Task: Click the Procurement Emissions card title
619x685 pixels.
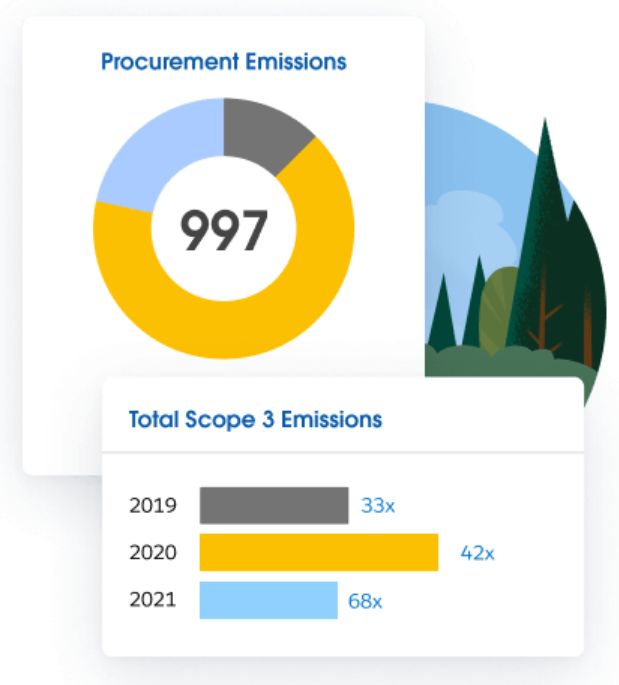Action: pyautogui.click(x=224, y=62)
